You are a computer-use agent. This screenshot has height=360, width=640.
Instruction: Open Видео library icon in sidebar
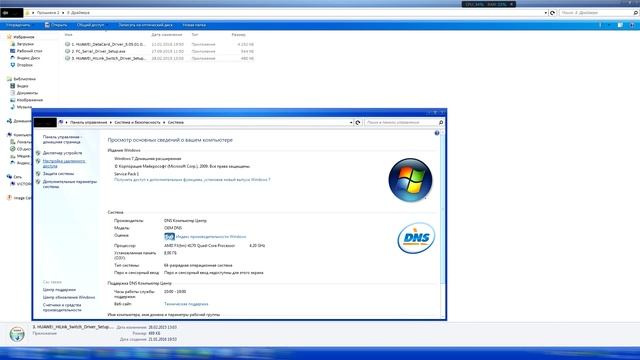point(13,86)
